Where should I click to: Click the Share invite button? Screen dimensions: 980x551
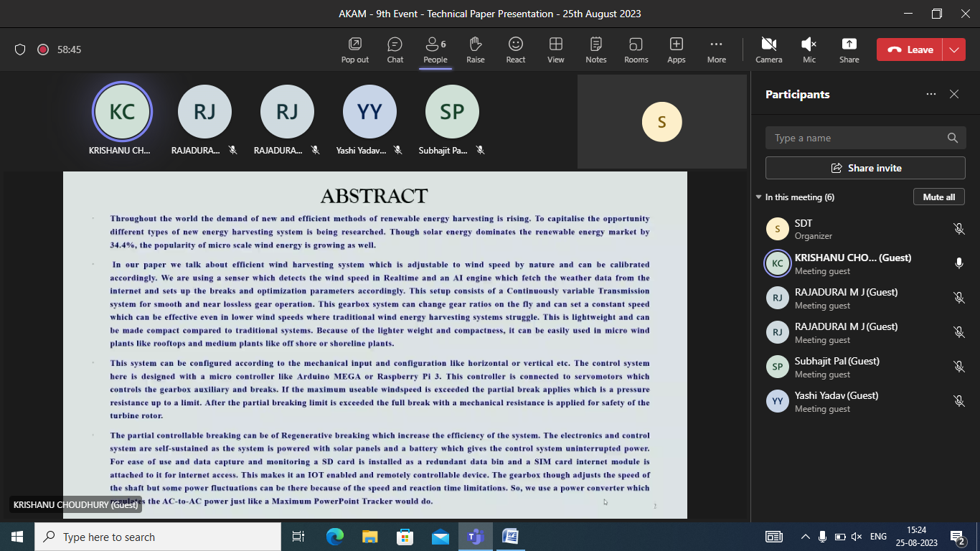(x=865, y=168)
